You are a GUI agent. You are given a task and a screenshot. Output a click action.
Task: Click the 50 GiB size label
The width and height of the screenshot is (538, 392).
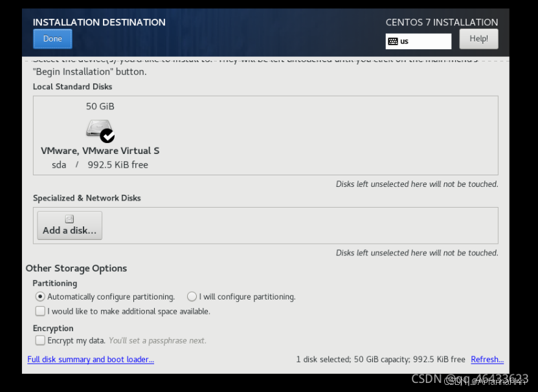point(100,106)
